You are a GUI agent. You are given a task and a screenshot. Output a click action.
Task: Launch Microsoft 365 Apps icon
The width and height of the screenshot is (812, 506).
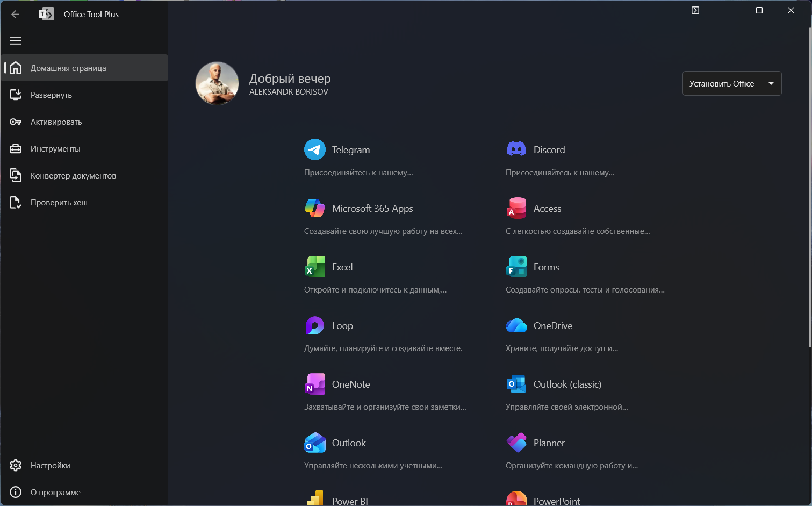[315, 208]
